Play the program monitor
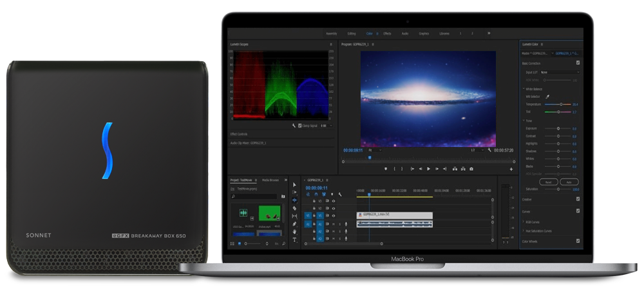644x289 pixels. pos(428,169)
